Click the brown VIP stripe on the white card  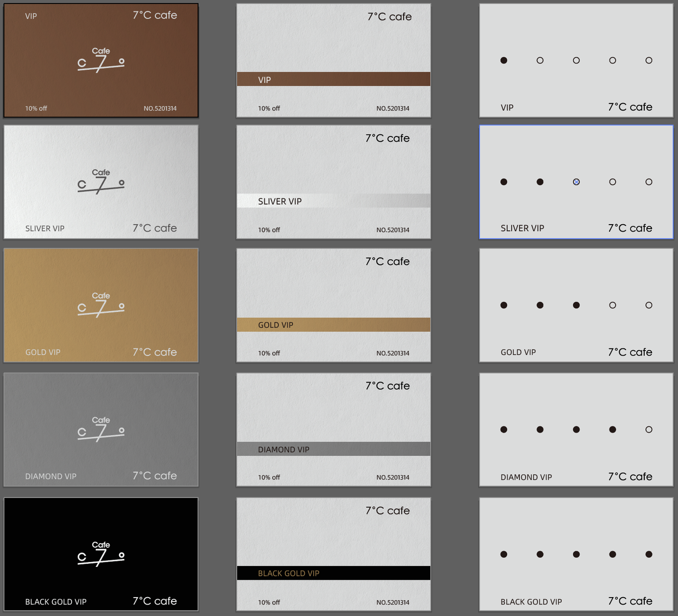click(334, 79)
